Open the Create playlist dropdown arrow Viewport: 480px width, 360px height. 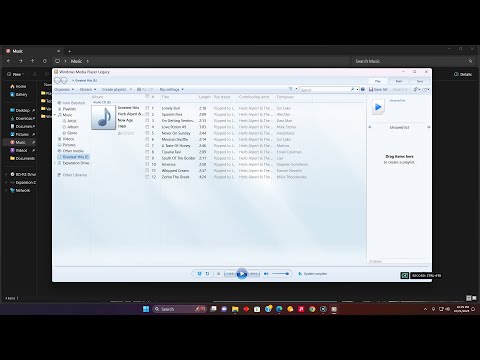tap(131, 89)
